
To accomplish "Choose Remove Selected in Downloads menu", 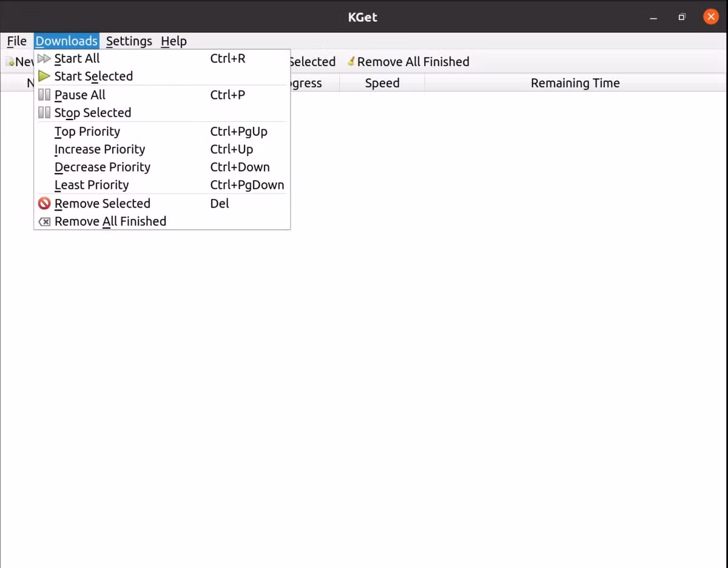I will click(x=162, y=204).
